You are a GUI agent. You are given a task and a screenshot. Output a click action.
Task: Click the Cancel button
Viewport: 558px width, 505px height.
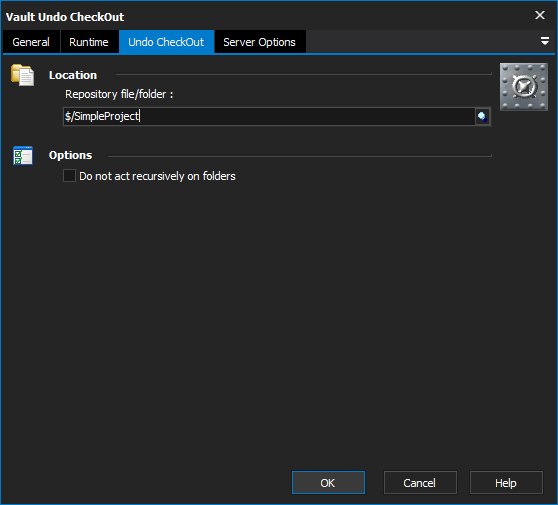click(420, 483)
